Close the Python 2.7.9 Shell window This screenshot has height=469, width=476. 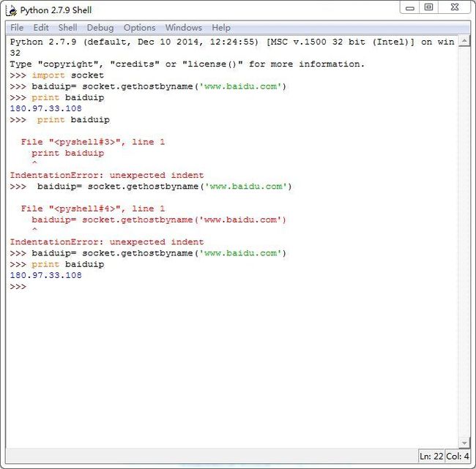[455, 7]
